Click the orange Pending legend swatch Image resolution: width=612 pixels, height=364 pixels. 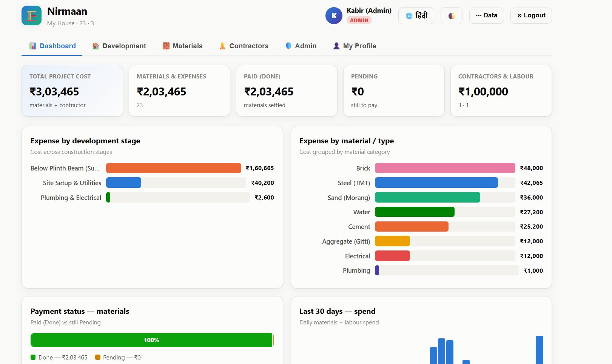[x=98, y=357]
